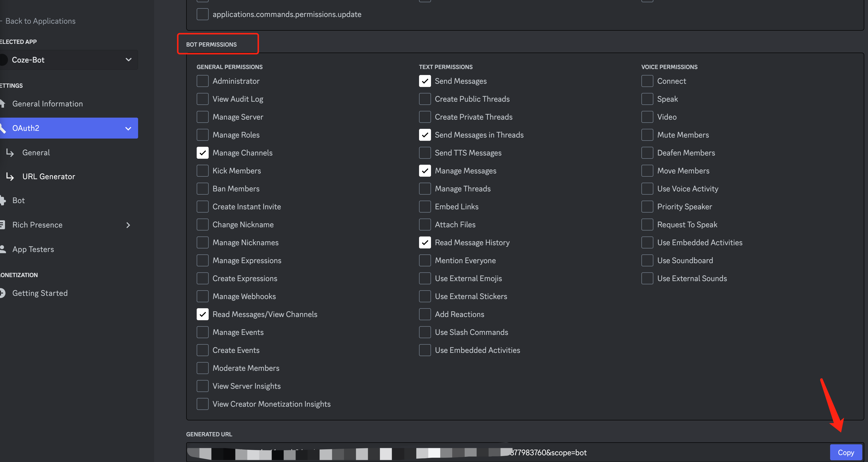Collapse the OAuth2 section chevron
This screenshot has width=868, height=462.
click(128, 128)
